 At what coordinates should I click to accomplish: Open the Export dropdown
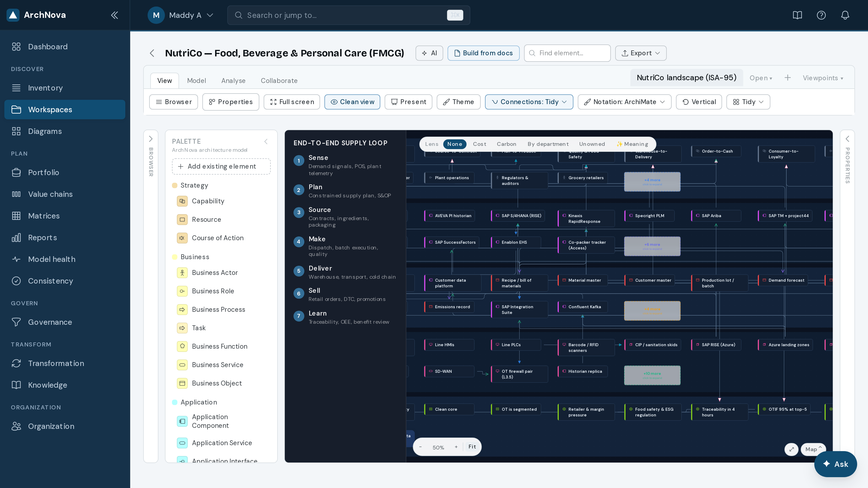pyautogui.click(x=641, y=53)
